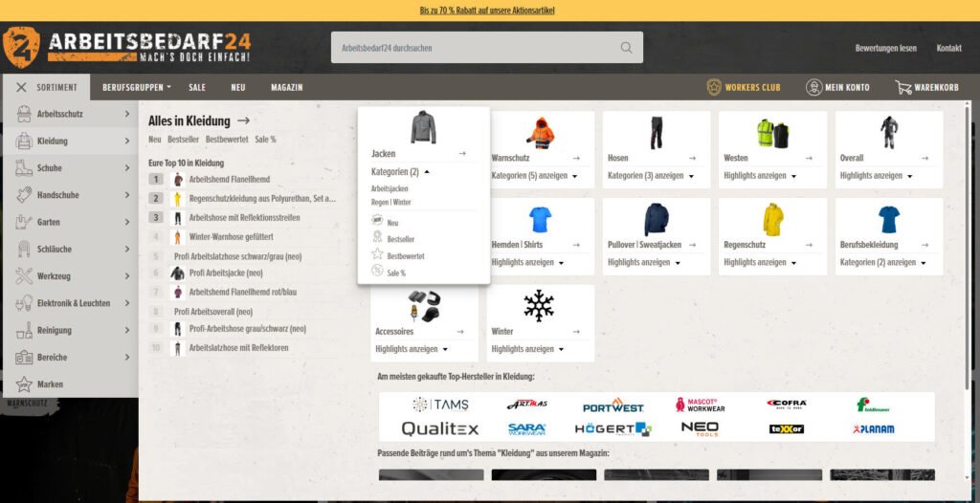Viewport: 980px width, 503px height.
Task: Click the 70% Rabatt promotion banner link
Action: point(487,11)
